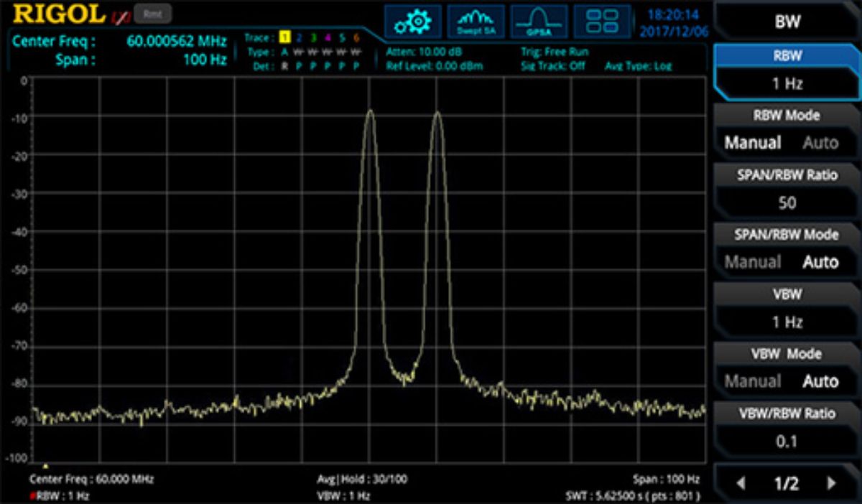Click the left spectrum peak on trace
Screen dimensions: 862x504
[370, 112]
